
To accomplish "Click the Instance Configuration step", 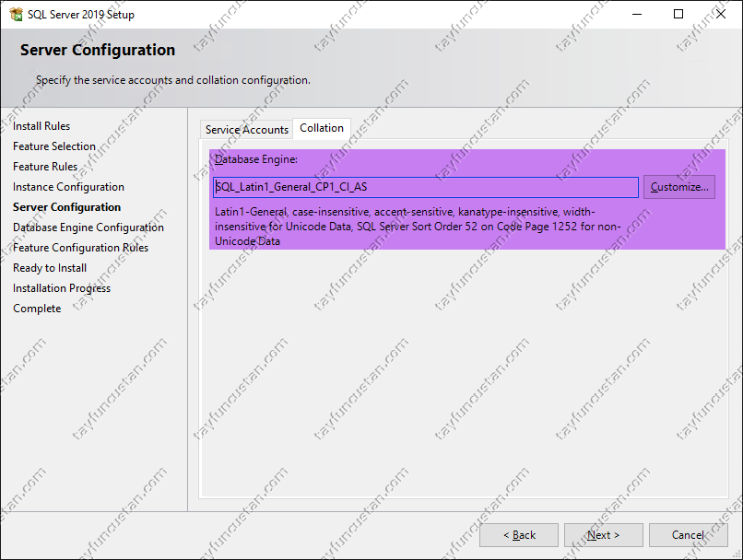I will [x=68, y=187].
